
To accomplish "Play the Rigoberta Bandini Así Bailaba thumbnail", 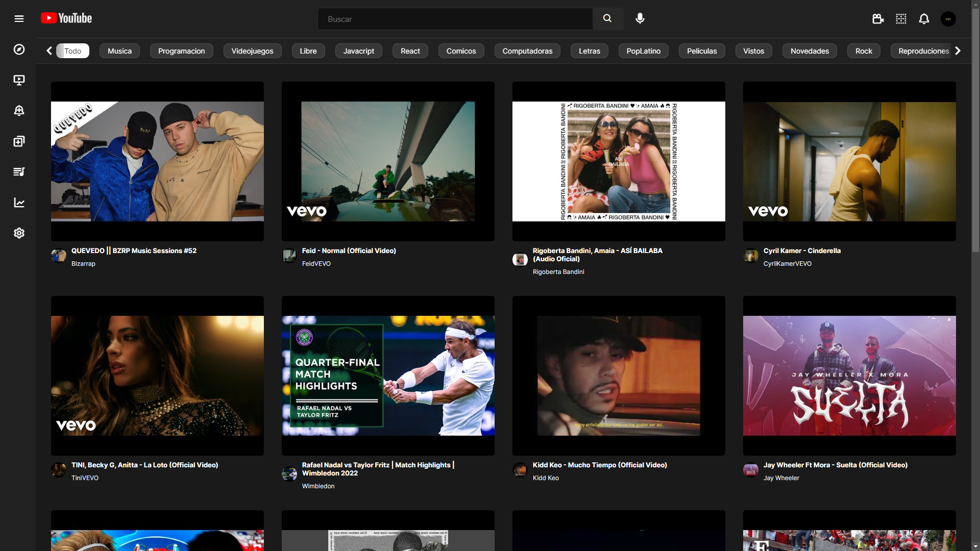I will pos(619,161).
